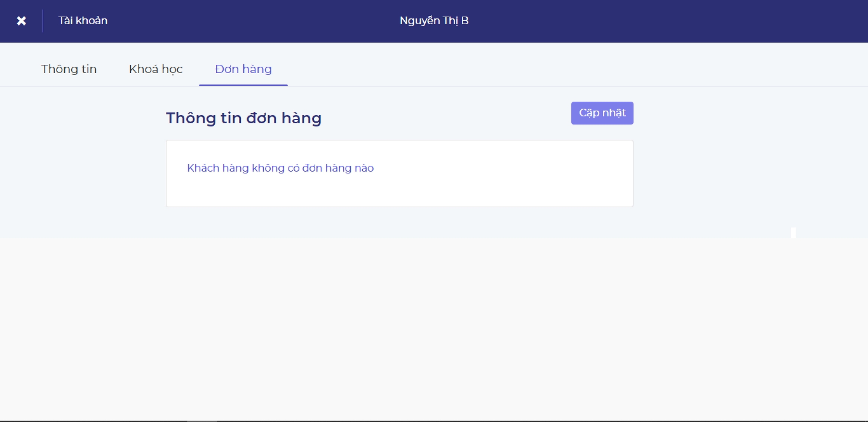Click the word 'đơn hàng' in heading

(283, 118)
